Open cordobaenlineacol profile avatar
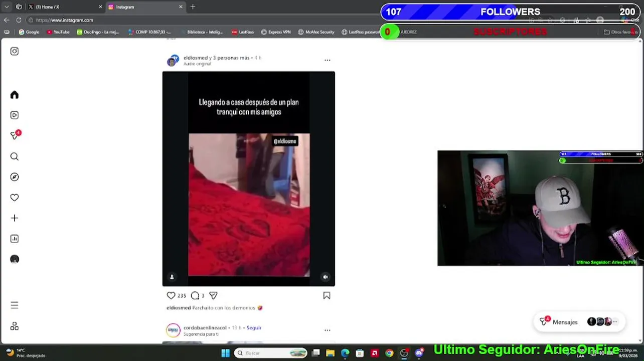Viewport: 644px width, 361px height. pyautogui.click(x=173, y=330)
